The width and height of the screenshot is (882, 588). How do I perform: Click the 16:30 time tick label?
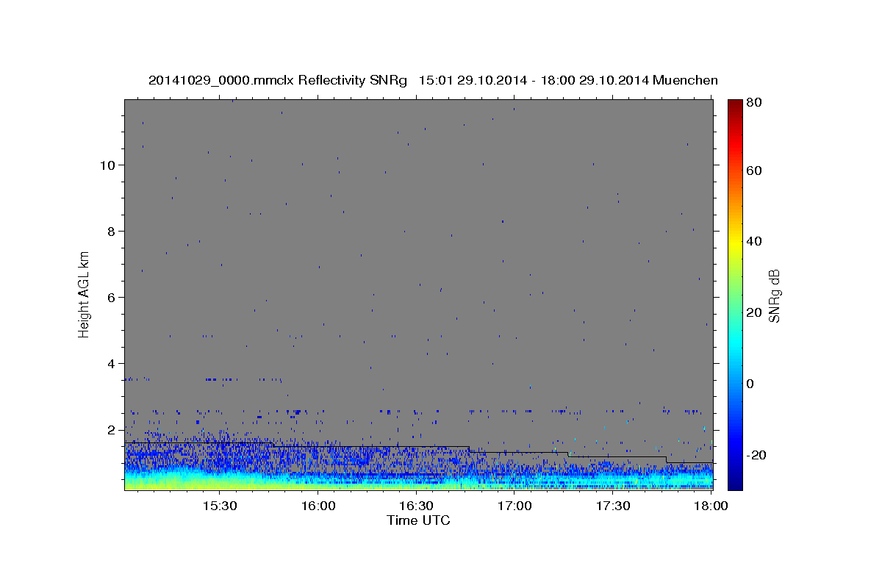(x=416, y=506)
